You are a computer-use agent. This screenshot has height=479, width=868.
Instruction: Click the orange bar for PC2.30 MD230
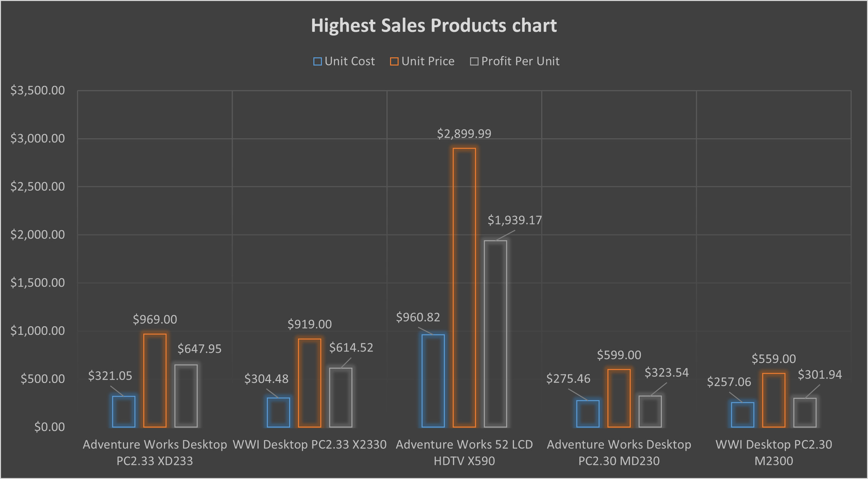click(x=619, y=398)
